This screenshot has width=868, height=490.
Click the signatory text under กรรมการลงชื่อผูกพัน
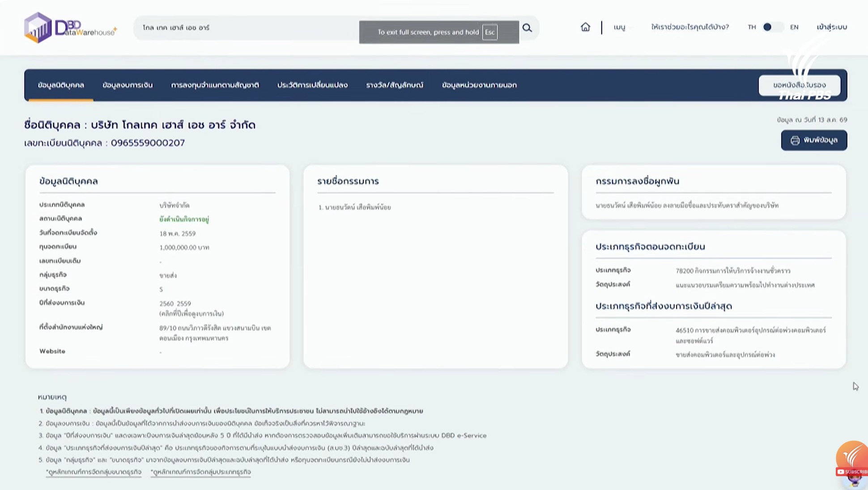pos(687,206)
